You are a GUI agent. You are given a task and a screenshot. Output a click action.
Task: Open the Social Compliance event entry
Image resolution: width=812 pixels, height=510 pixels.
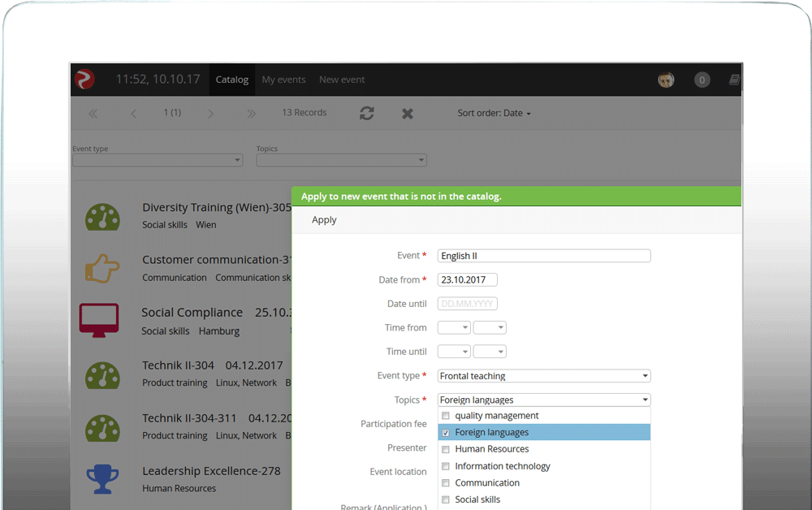[x=192, y=312]
